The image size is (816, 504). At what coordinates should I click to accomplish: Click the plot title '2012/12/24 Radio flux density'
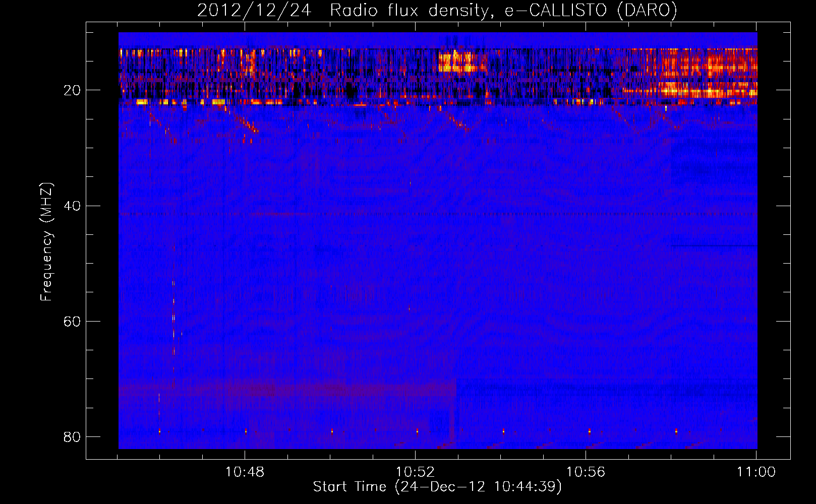point(437,10)
